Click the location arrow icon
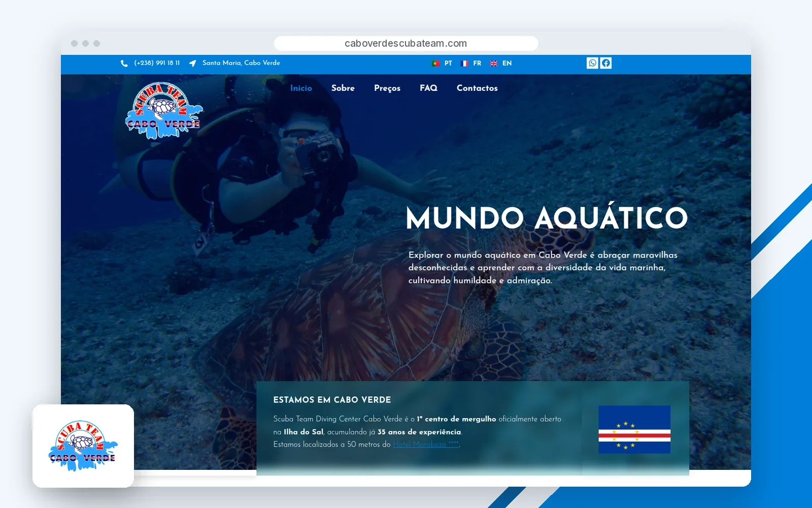This screenshot has height=508, width=812. click(193, 63)
